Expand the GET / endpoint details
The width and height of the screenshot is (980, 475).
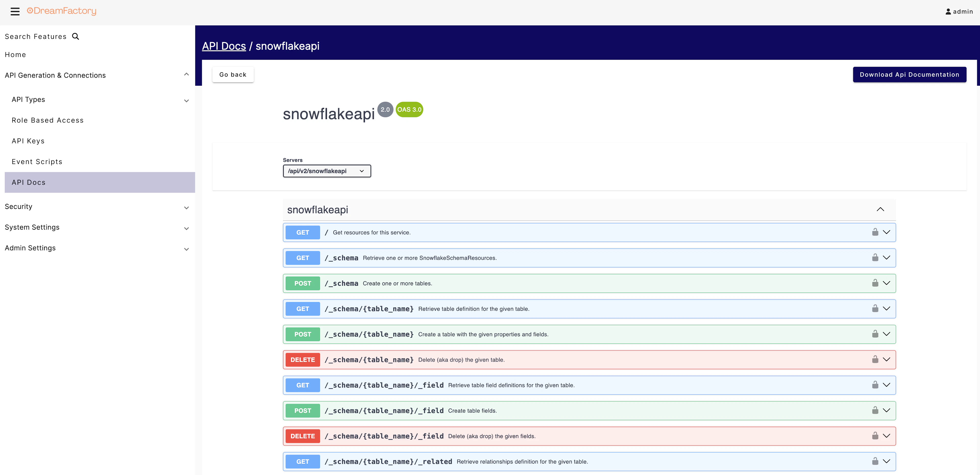click(x=887, y=232)
